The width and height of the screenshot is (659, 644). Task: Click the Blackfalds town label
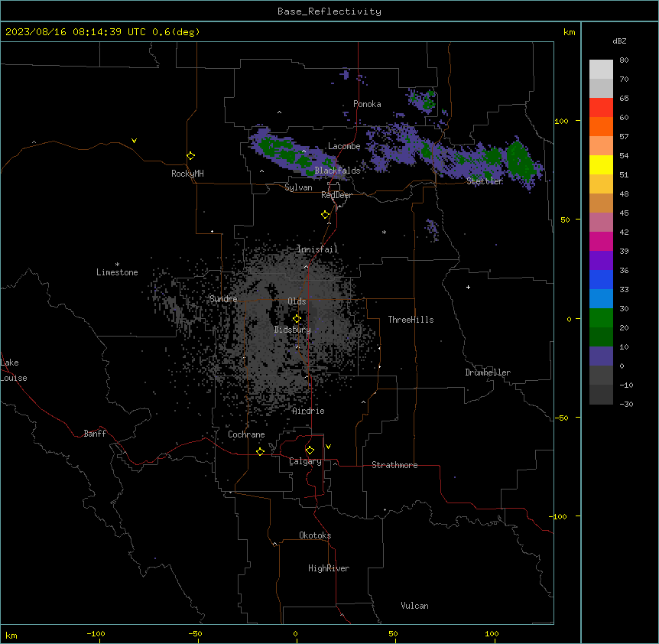pos(337,171)
